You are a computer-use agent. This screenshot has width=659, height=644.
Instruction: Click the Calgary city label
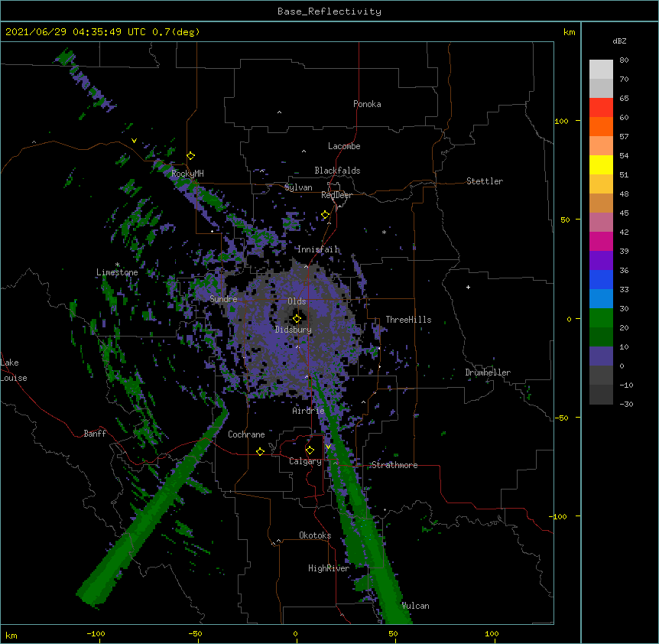(x=305, y=461)
